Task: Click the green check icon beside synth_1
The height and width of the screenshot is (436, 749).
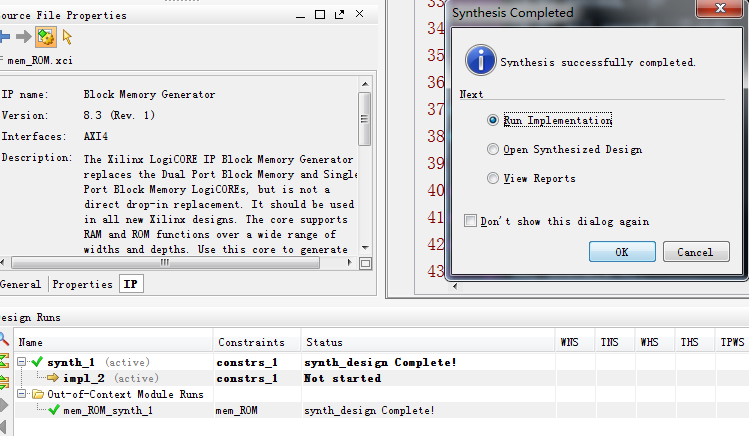Action: point(37,362)
